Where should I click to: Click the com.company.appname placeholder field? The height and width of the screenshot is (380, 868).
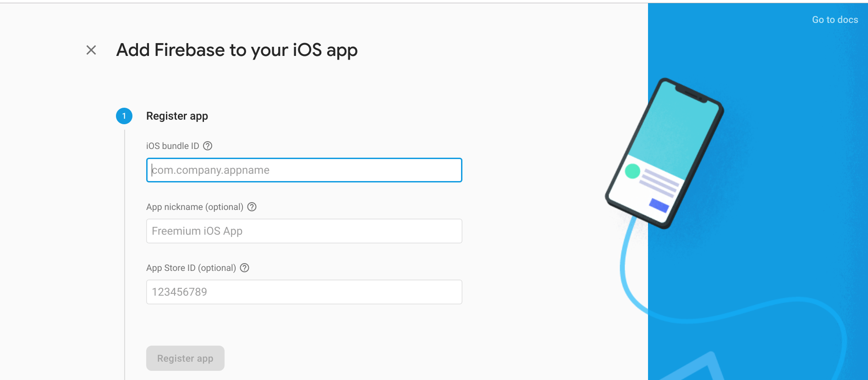pos(304,170)
